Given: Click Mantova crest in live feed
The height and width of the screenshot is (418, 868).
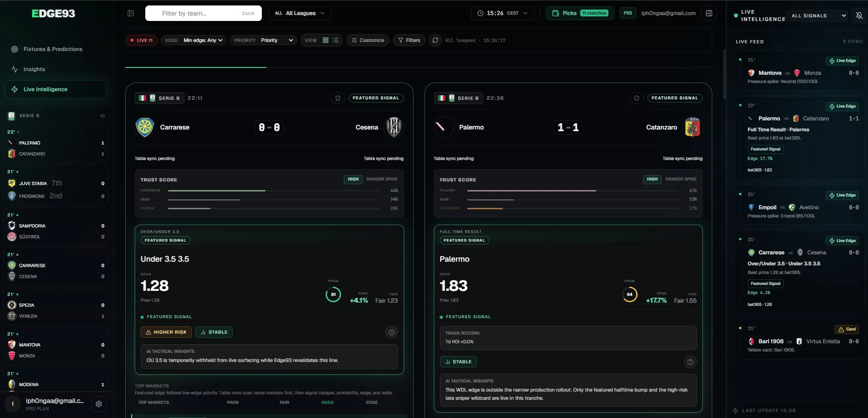Looking at the screenshot, I should tap(751, 73).
